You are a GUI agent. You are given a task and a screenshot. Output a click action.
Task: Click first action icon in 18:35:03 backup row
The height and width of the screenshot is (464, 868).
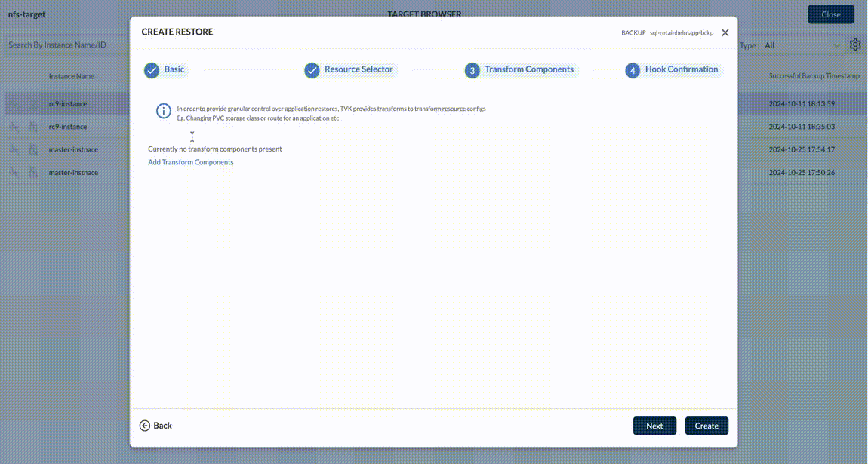coord(14,127)
